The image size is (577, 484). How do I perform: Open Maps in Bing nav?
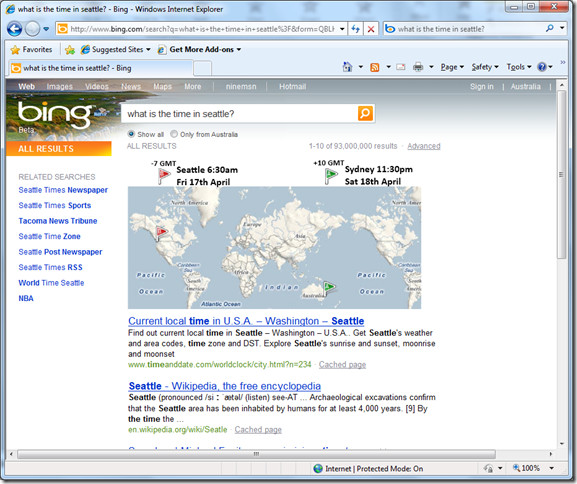[163, 86]
